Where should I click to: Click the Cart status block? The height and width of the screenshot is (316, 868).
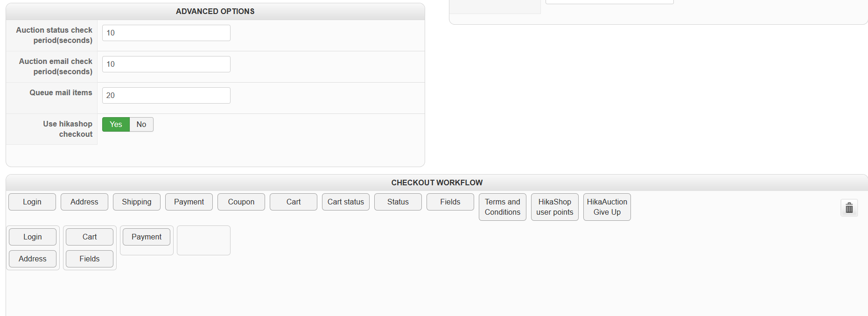[x=346, y=202]
